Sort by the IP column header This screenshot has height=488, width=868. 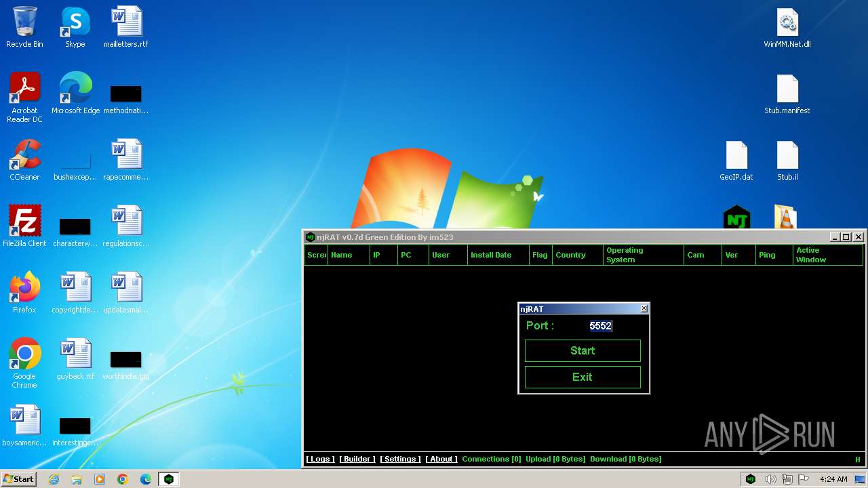[384, 255]
